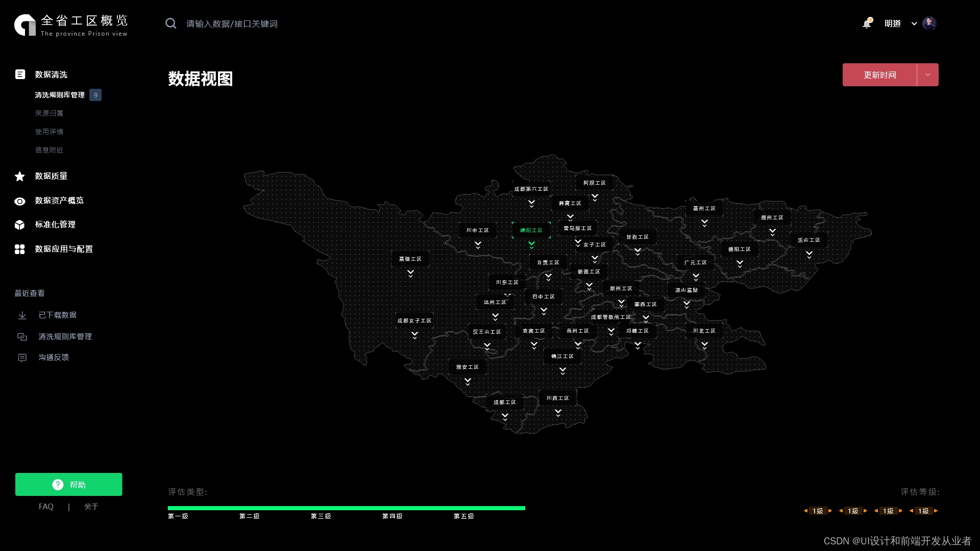980x551 pixels.
Task: Open dropdown arrow beside 更新时间 button
Action: coord(927,75)
